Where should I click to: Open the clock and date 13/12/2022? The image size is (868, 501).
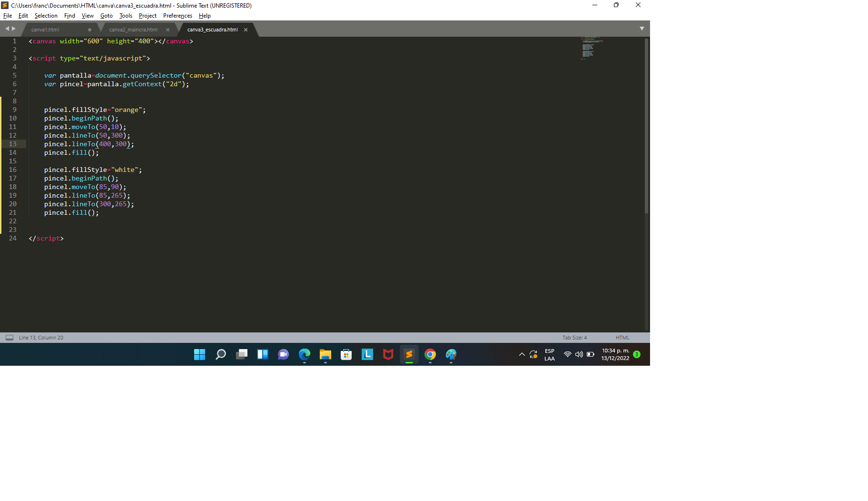coord(615,354)
